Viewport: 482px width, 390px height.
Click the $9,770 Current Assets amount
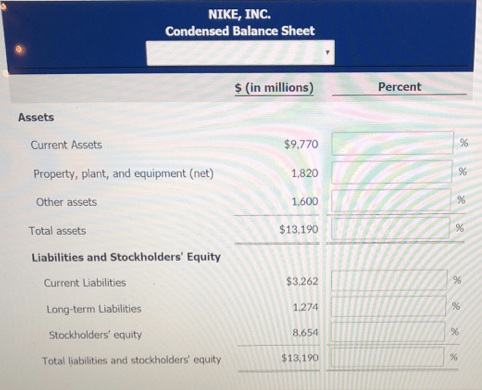(x=301, y=144)
